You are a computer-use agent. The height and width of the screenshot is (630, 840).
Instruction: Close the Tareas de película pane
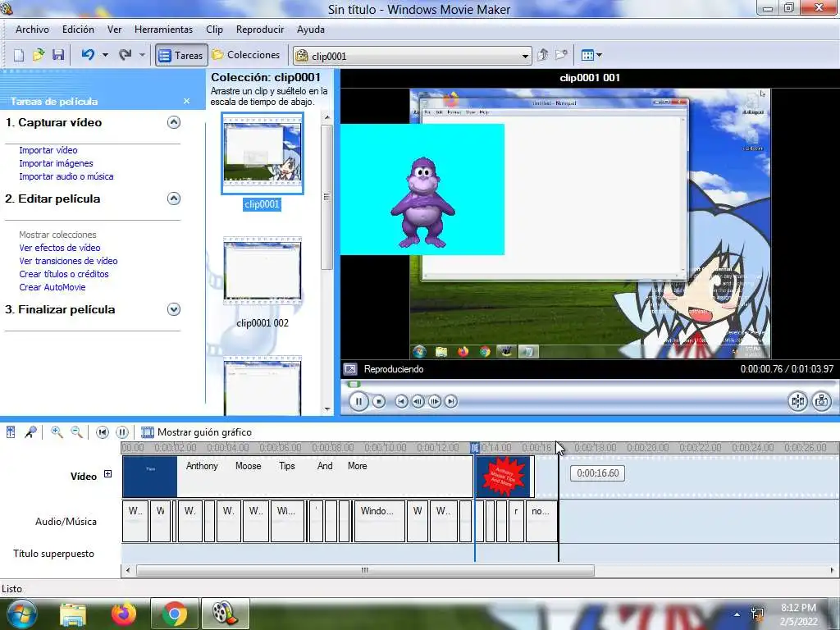[x=186, y=101]
